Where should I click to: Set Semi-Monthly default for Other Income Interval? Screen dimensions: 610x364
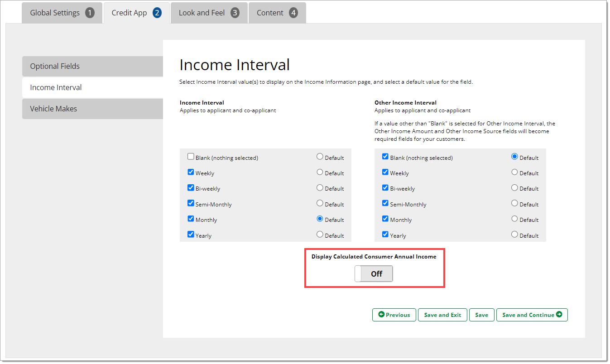(514, 203)
